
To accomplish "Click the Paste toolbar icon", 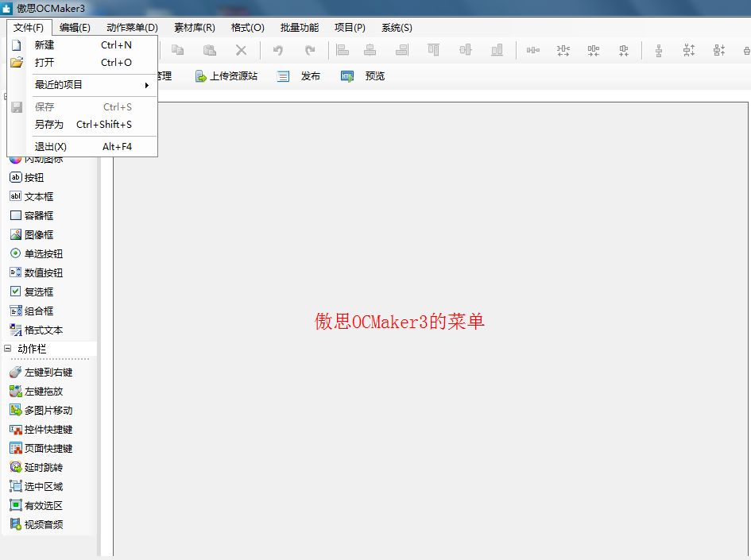I will (x=209, y=50).
